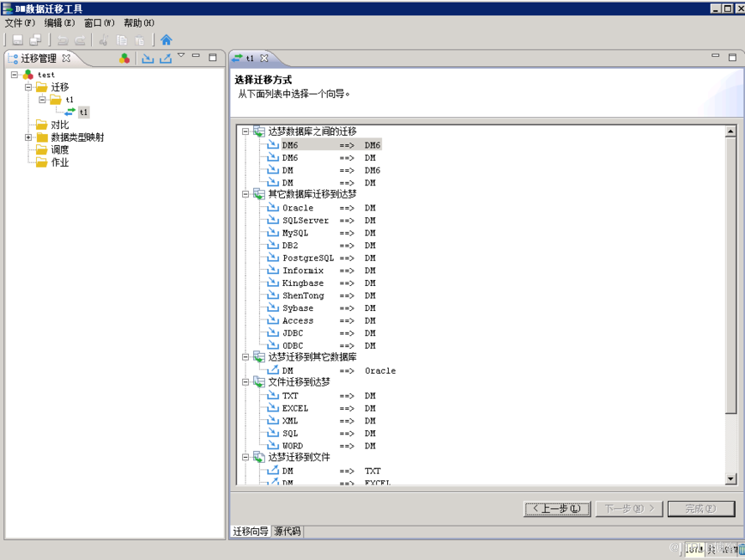
Task: Open the 迁移管理 view menu triangle
Action: [x=181, y=56]
